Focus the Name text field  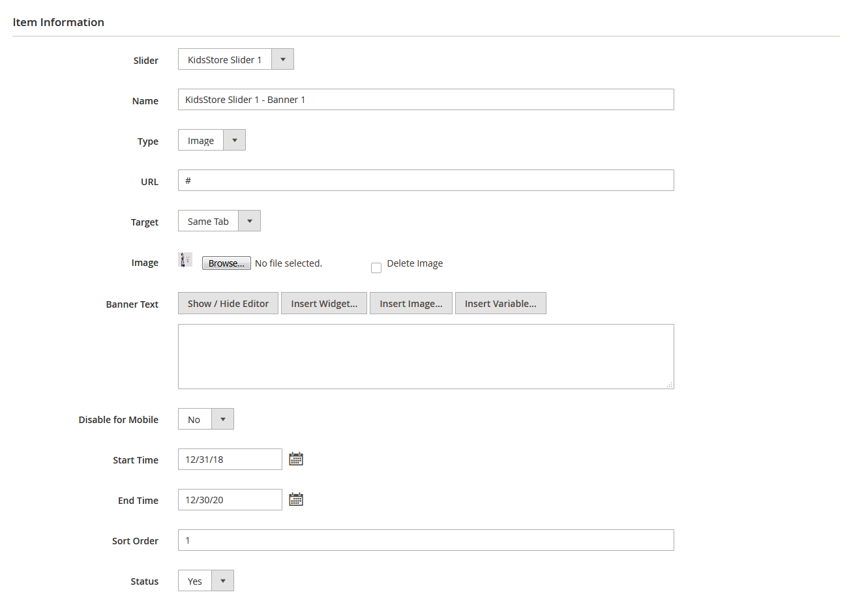tap(425, 100)
